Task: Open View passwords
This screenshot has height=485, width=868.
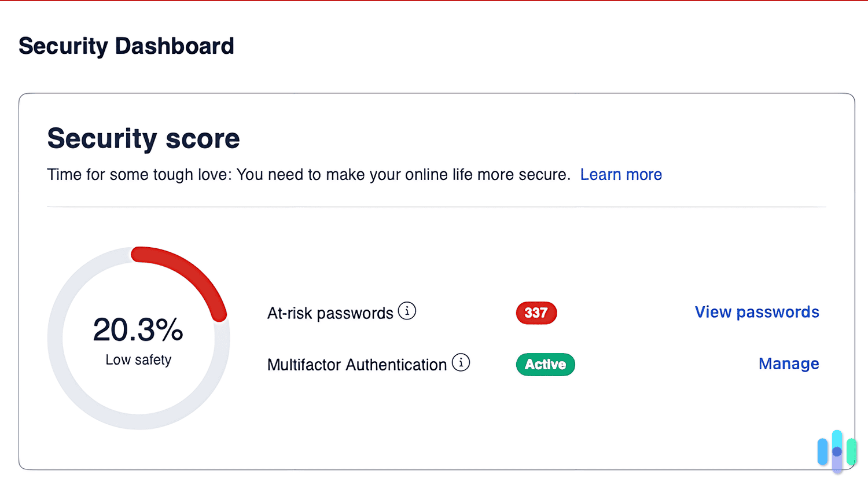Action: tap(756, 312)
